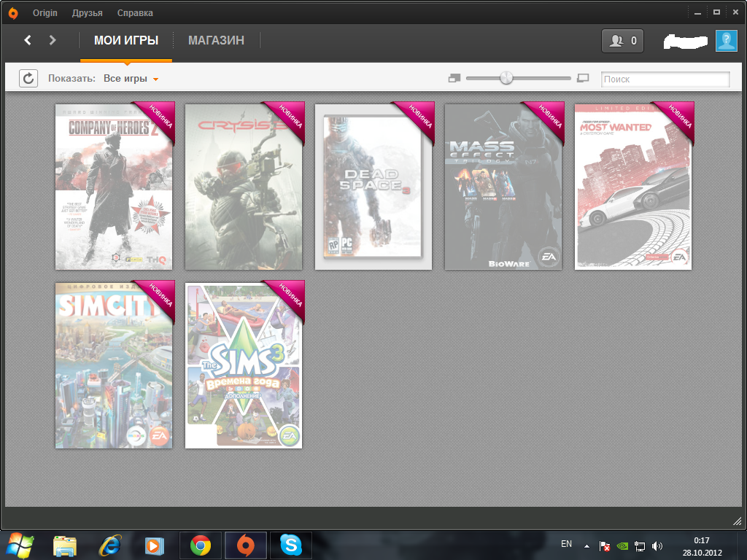Click the Показать: label
This screenshot has height=560, width=747.
[x=71, y=79]
